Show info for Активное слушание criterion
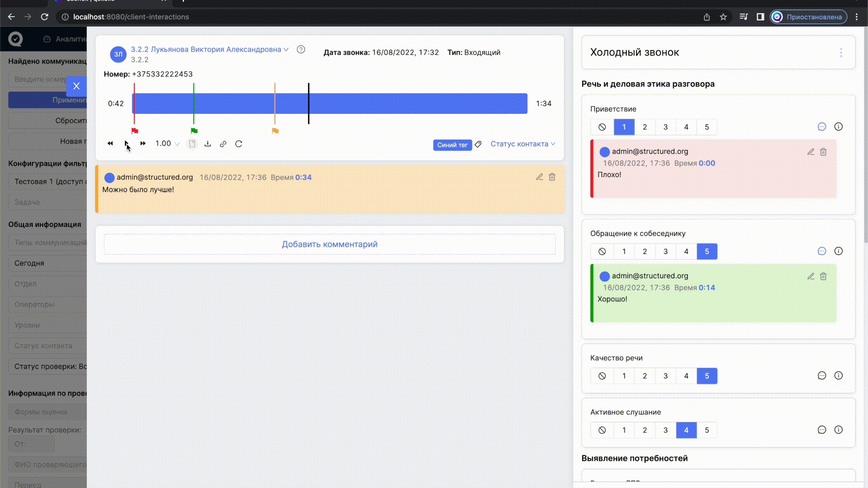868x488 pixels. coord(839,430)
